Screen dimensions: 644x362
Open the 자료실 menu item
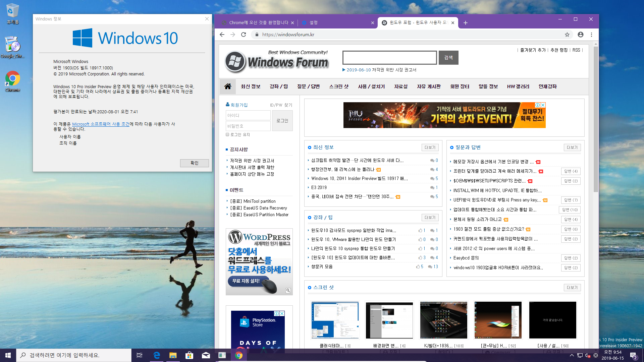401,86
